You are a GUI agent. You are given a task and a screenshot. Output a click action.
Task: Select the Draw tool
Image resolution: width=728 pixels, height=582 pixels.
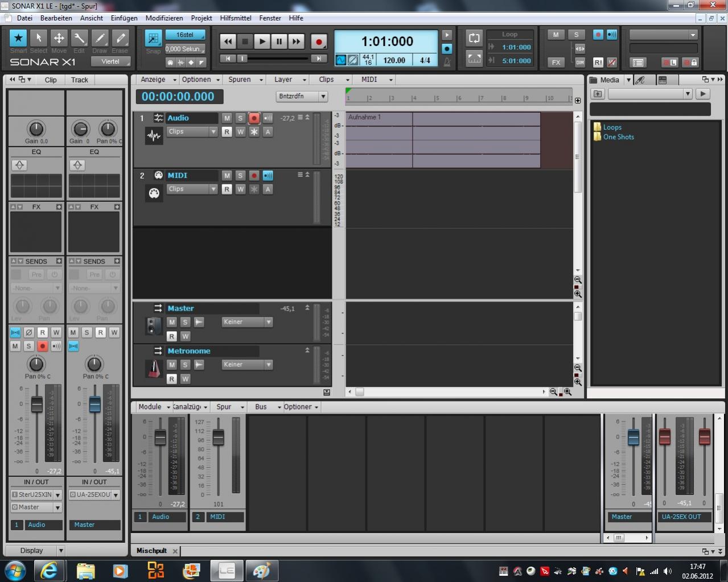tap(100, 38)
